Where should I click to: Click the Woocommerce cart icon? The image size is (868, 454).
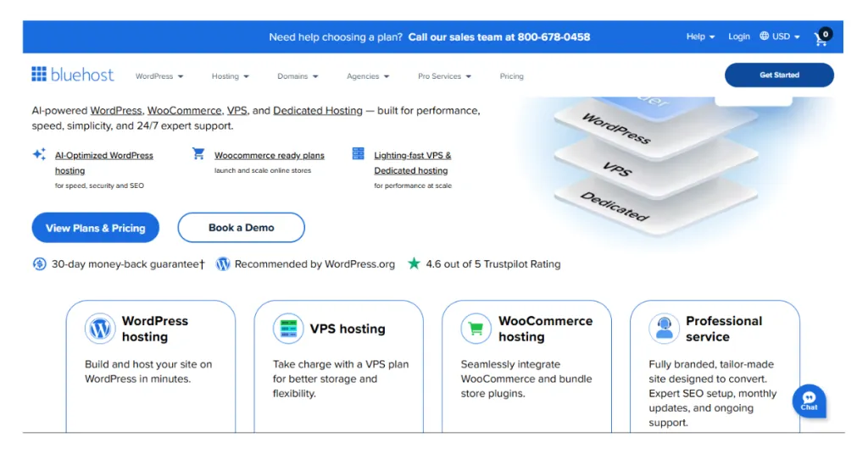(198, 153)
